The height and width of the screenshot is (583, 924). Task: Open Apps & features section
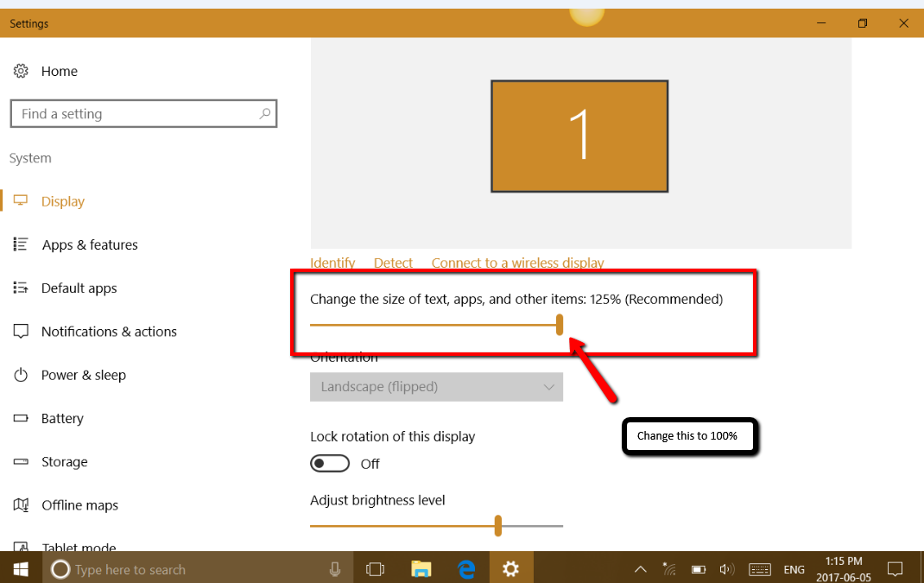89,245
